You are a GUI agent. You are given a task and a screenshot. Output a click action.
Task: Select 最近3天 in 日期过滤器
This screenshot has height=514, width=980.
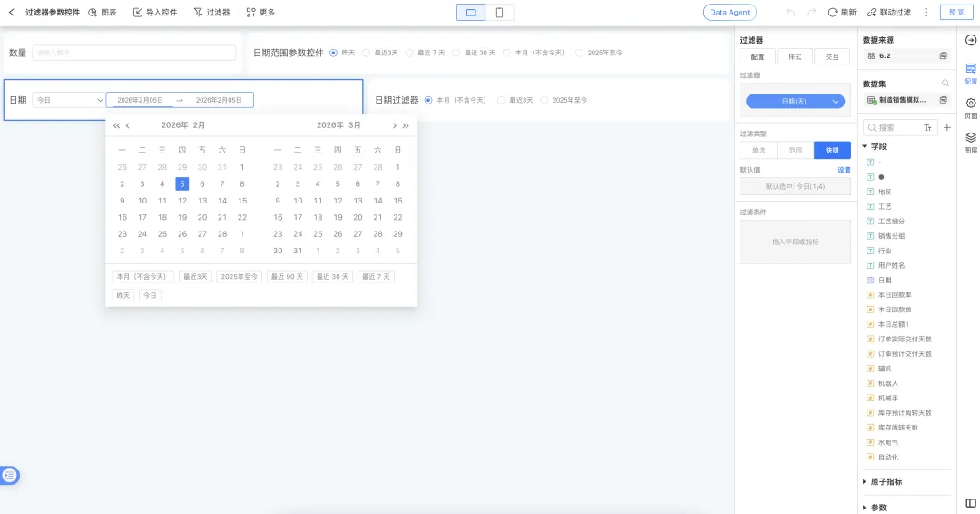point(501,100)
